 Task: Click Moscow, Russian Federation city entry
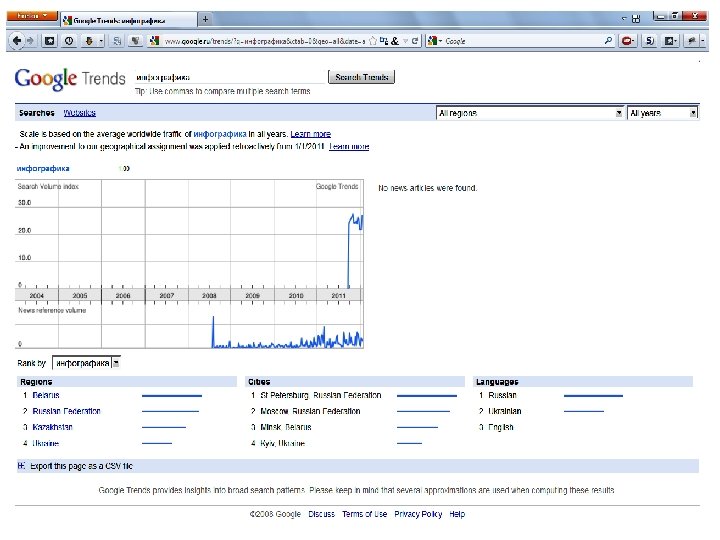coord(310,411)
